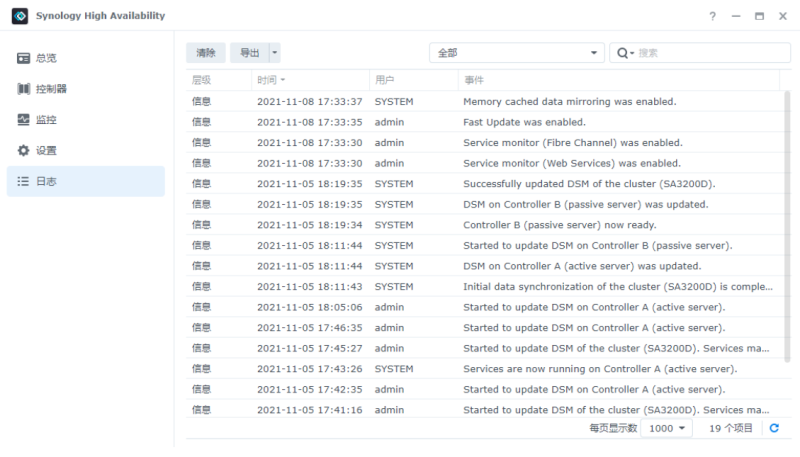
Task: Select 'Initial data synchronization of the cluster' row
Action: tap(485, 287)
